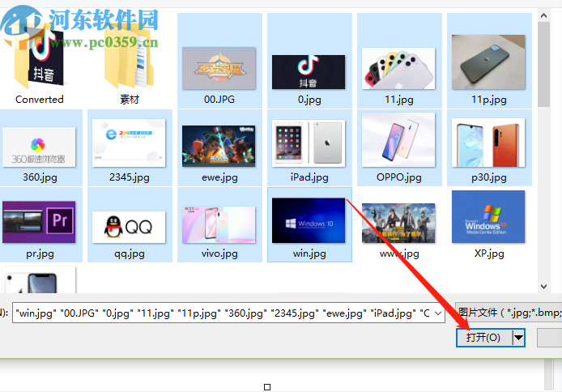
Task: Open the 图片文件 file type filter
Action: point(509,313)
